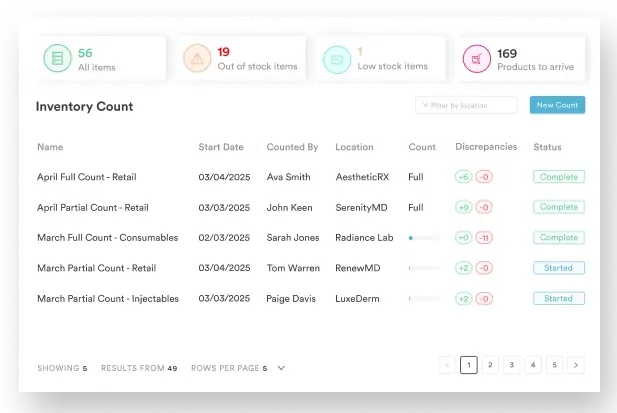Screen dimensions: 617x413
Task: Click the Counted By column header
Action: pos(292,147)
